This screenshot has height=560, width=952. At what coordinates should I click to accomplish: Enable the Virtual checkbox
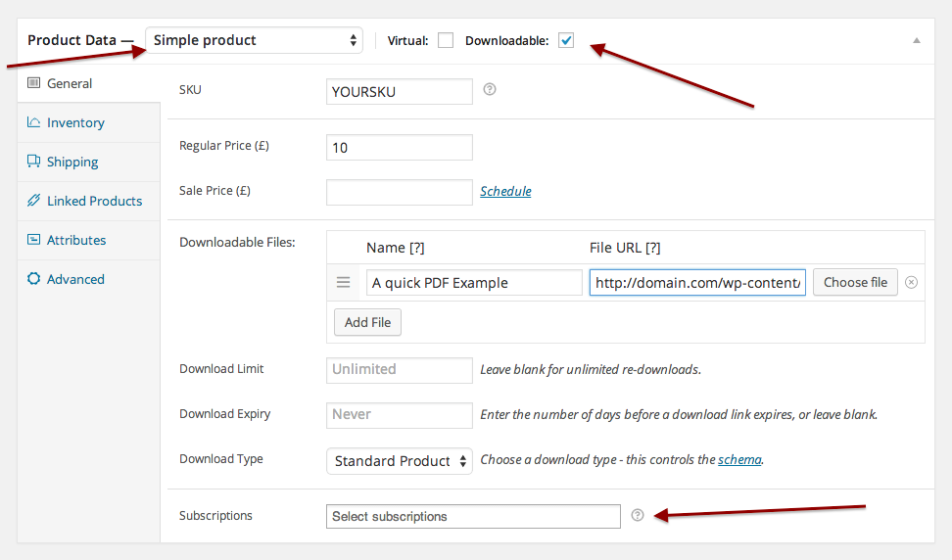click(446, 40)
